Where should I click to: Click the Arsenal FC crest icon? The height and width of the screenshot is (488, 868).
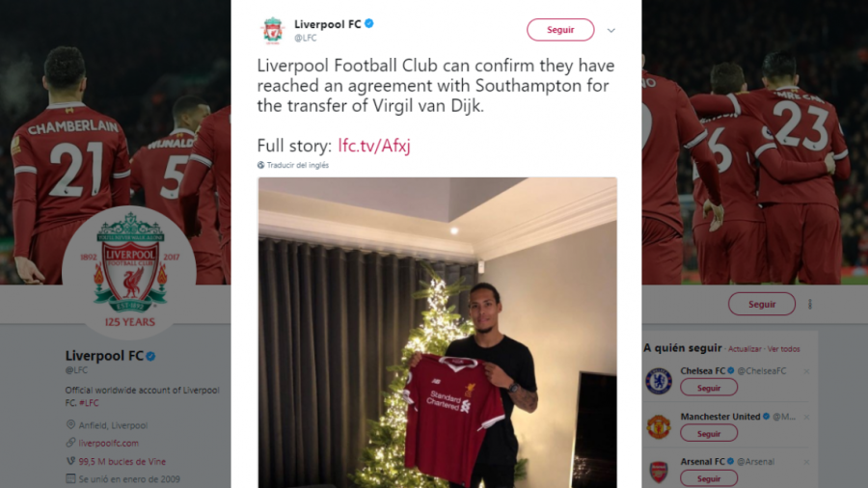coord(658,472)
